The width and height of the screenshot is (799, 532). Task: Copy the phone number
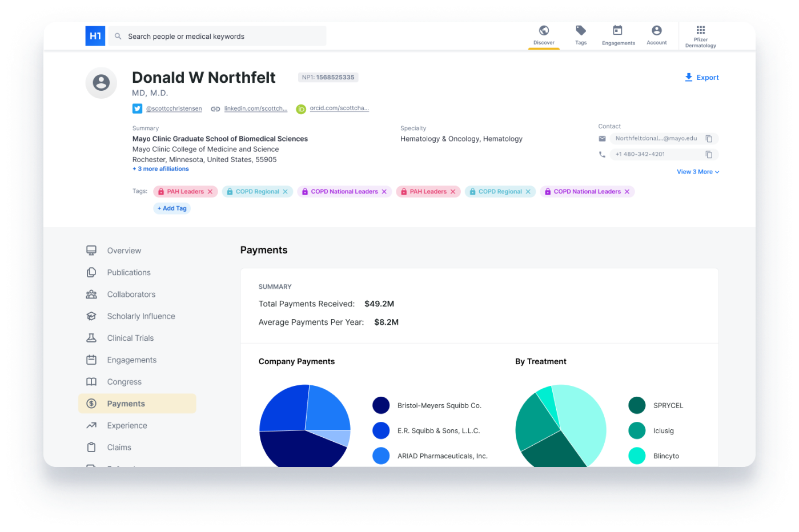tap(709, 155)
